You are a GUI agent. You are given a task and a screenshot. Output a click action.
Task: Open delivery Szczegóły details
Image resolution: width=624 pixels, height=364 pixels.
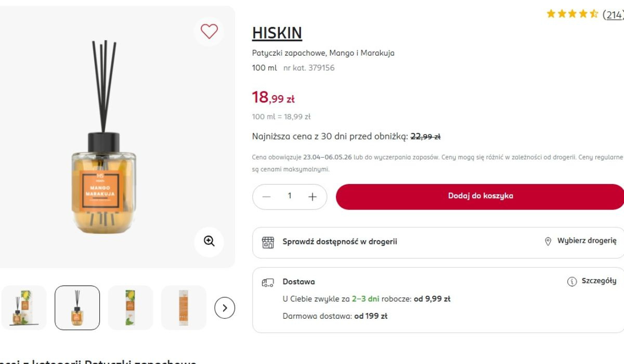pyautogui.click(x=599, y=281)
